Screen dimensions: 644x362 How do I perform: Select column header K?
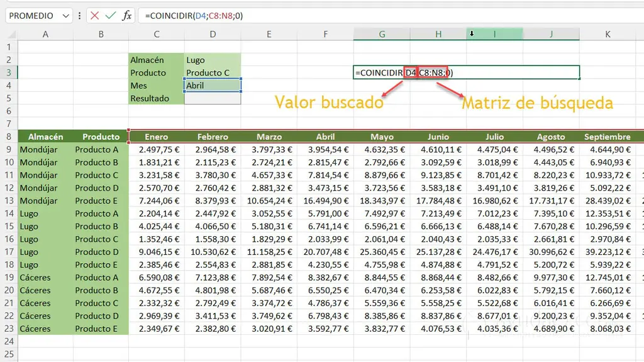608,34
